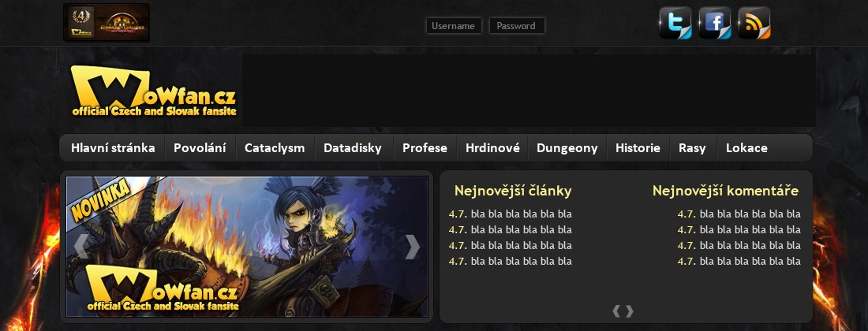This screenshot has height=331, width=868.
Task: Focus the Password field
Action: 517,26
